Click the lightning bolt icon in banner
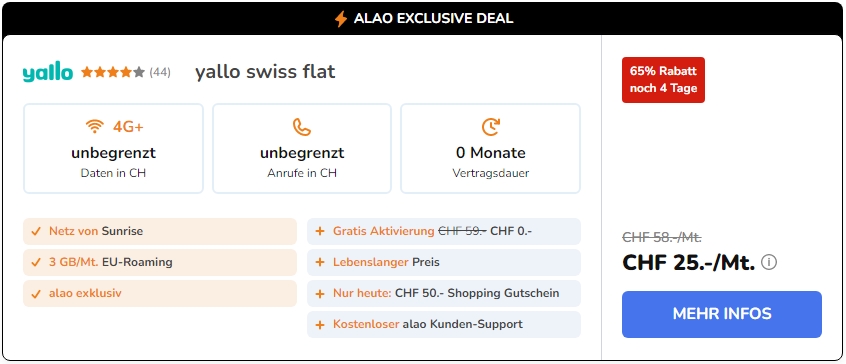This screenshot has height=364, width=846. (x=340, y=19)
